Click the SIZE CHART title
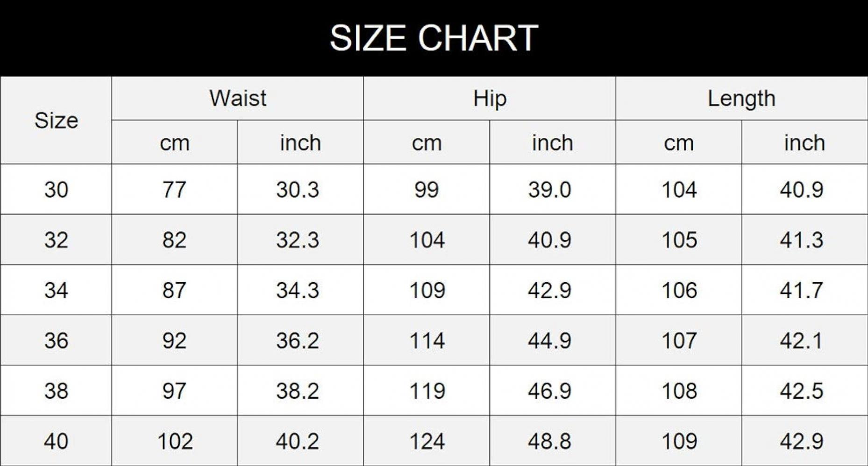The width and height of the screenshot is (868, 466). 434,38
